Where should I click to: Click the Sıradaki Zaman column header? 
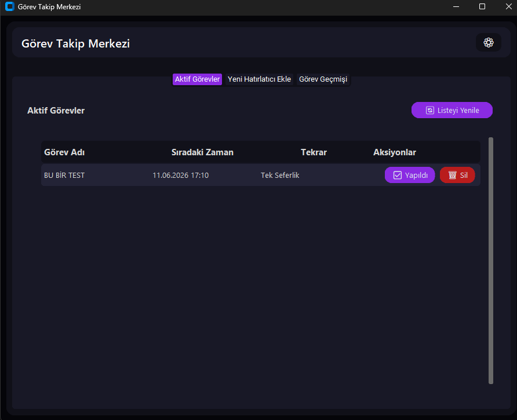click(x=202, y=152)
